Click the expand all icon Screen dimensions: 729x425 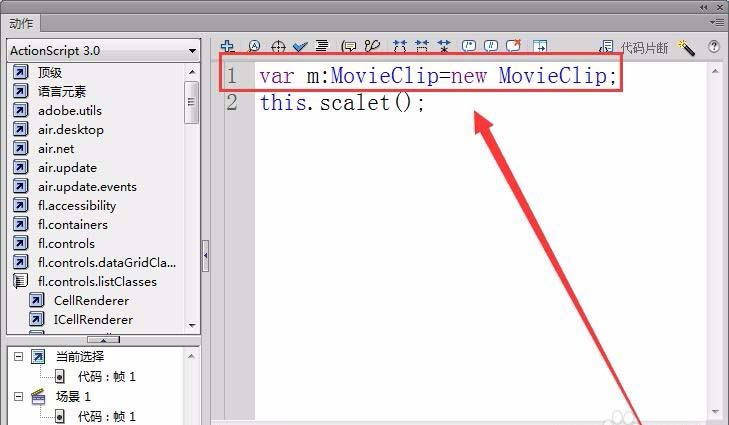(x=444, y=46)
